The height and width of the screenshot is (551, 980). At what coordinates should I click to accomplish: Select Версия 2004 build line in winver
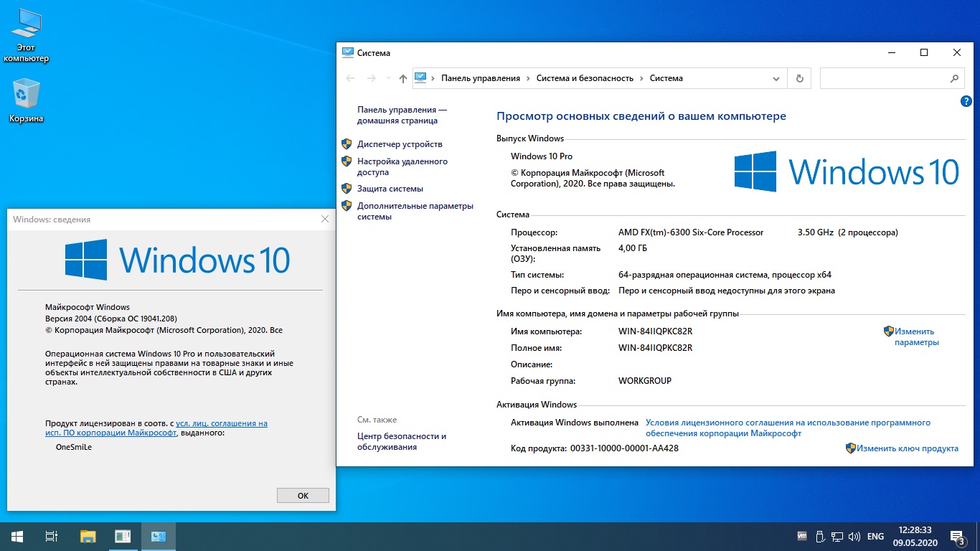click(111, 319)
